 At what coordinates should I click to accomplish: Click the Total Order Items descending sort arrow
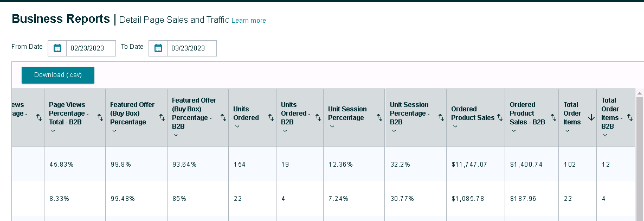tap(591, 117)
